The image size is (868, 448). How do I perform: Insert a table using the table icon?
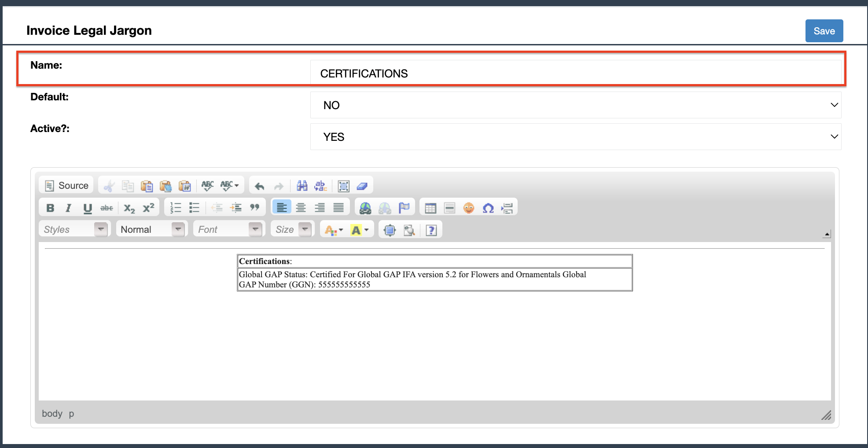click(x=430, y=208)
